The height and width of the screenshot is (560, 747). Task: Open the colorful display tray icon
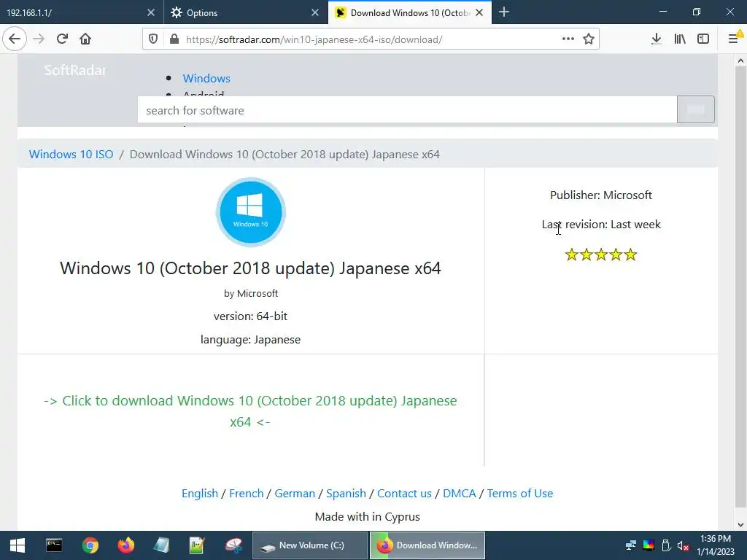tap(649, 545)
